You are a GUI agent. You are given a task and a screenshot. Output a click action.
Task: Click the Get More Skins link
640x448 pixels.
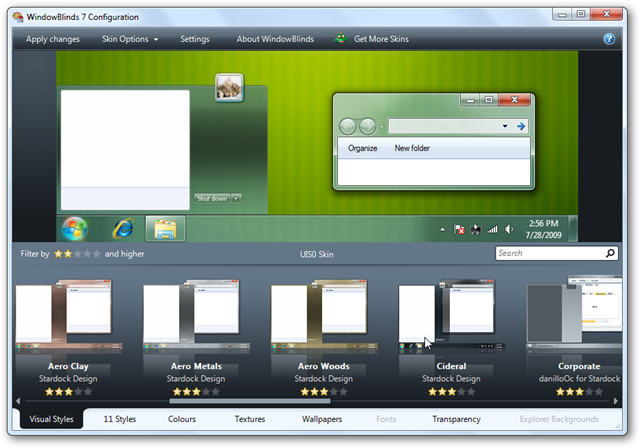coord(381,39)
